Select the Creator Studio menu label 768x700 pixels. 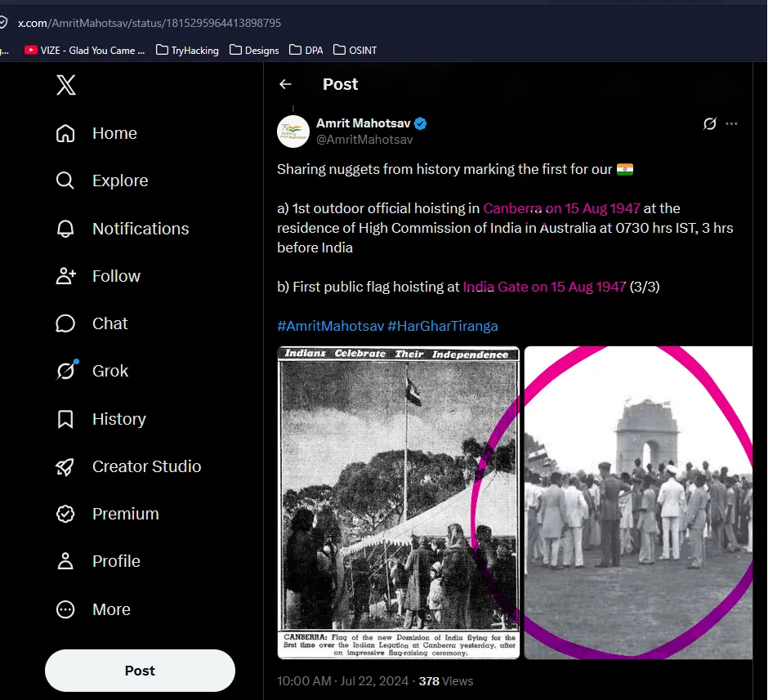coord(146,466)
